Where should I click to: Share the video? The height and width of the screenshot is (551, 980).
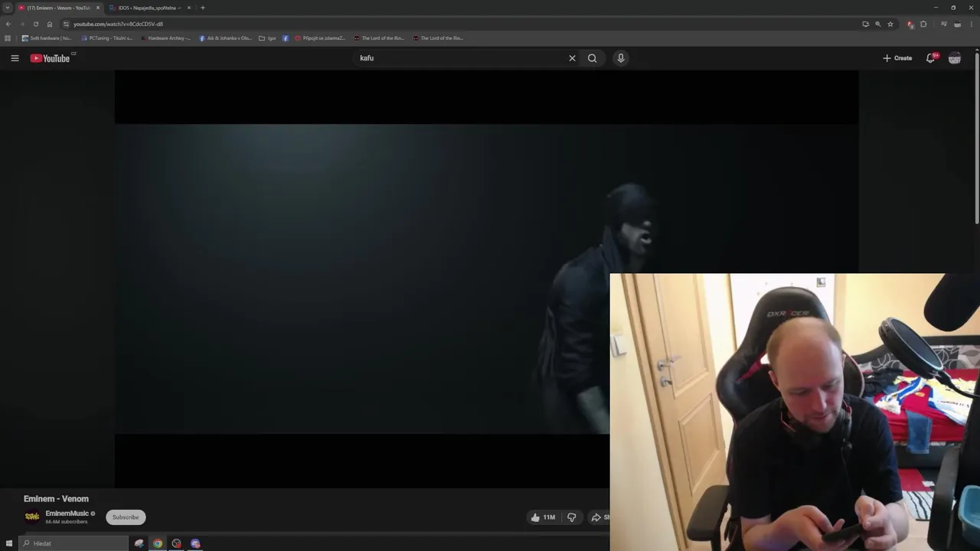(600, 517)
